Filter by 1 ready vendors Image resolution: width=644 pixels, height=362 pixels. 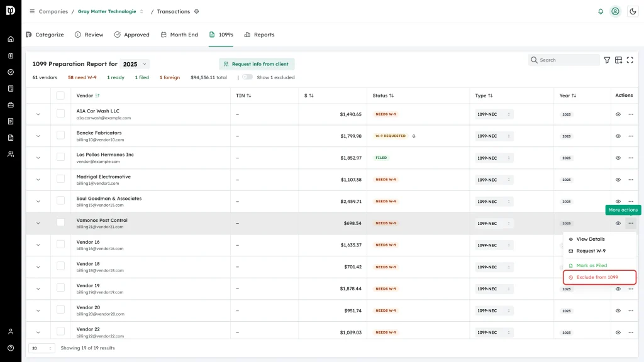click(x=116, y=77)
